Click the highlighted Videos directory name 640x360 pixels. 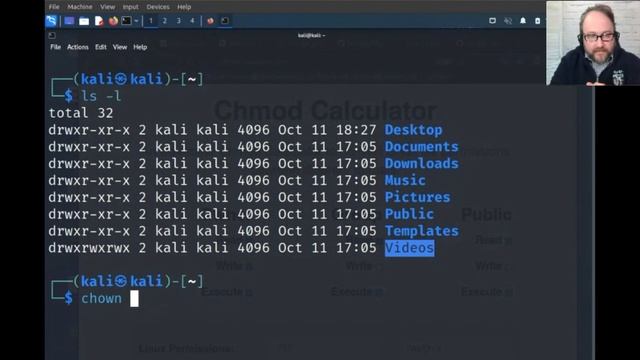409,248
